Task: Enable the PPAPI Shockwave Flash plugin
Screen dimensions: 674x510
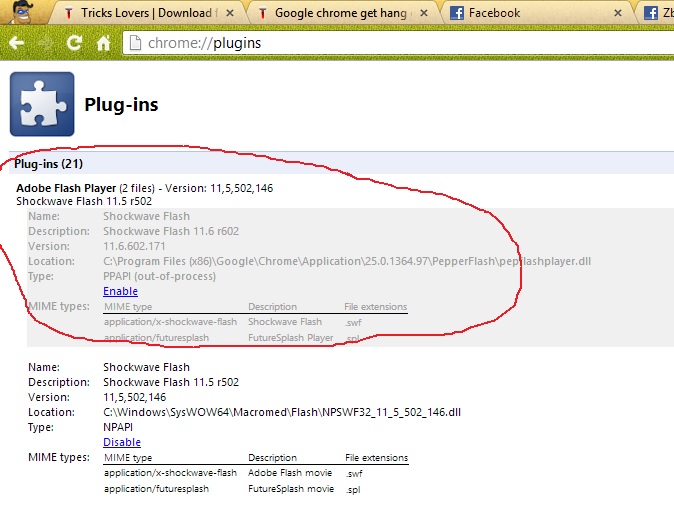Action: (x=120, y=291)
